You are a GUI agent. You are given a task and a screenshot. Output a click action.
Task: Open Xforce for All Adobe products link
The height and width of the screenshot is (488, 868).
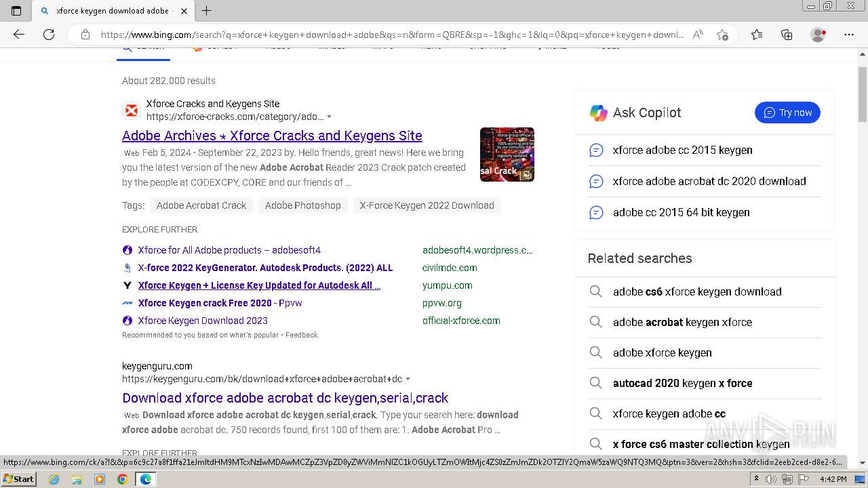229,250
